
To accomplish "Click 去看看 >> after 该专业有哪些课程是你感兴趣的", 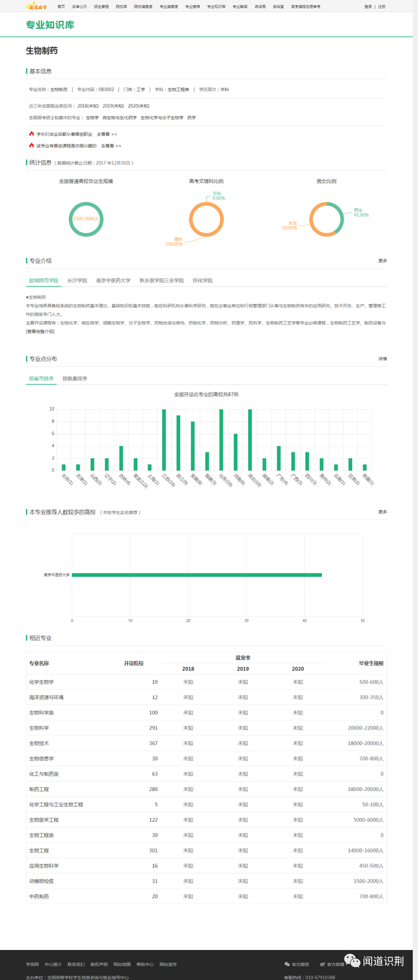I will coord(111,146).
